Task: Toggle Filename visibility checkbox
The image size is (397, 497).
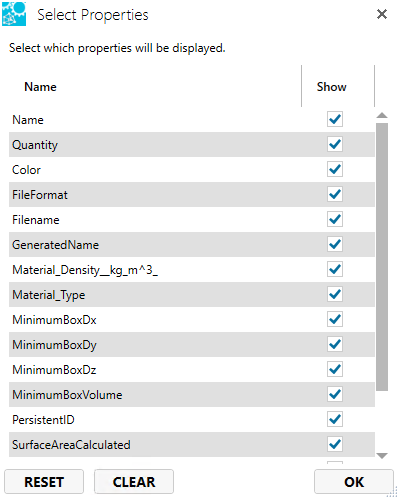Action: click(335, 219)
